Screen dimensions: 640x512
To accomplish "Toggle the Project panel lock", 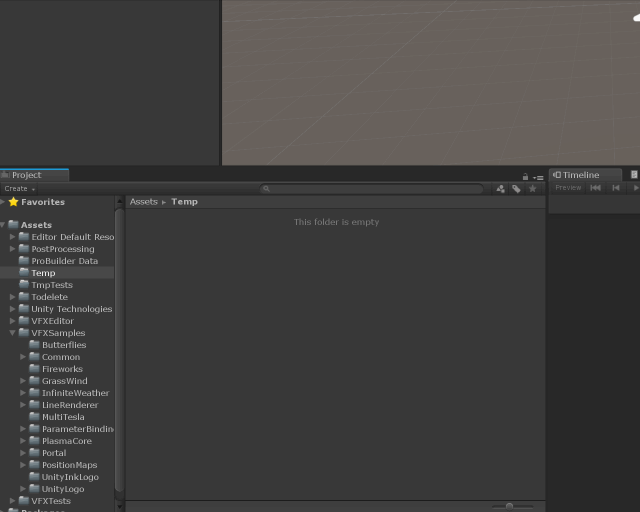I will (525, 177).
